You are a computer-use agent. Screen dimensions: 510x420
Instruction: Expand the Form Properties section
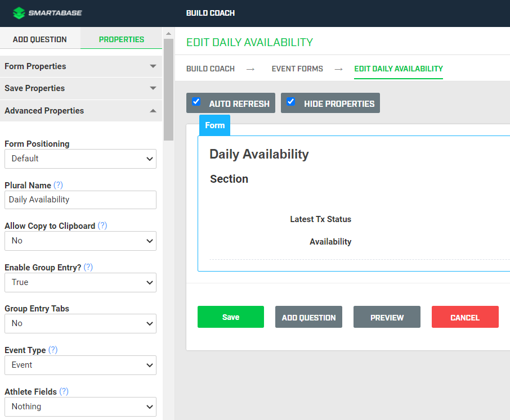pos(80,66)
